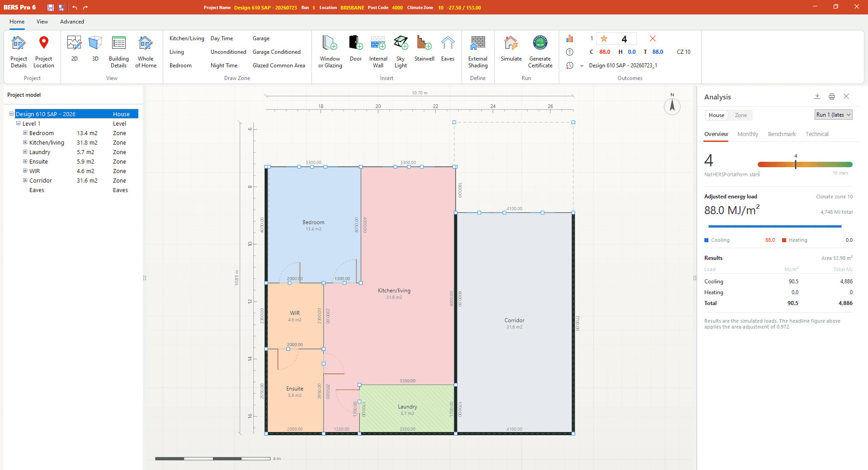The height and width of the screenshot is (470, 868).
Task: Switch to Benchmark analysis tab
Action: (782, 134)
